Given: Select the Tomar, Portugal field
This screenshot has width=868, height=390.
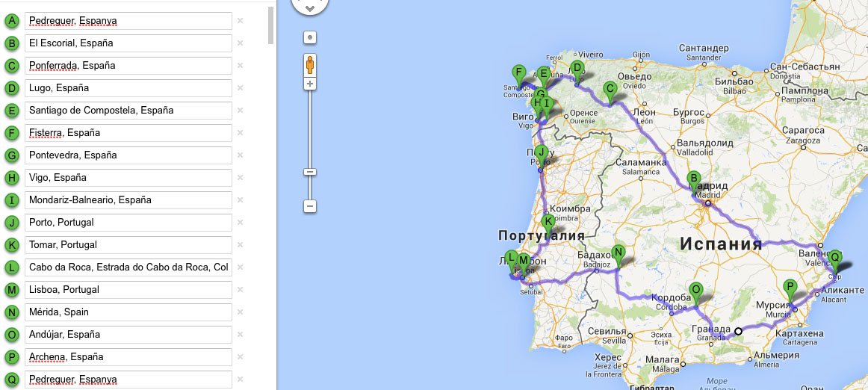Looking at the screenshot, I should click(128, 245).
